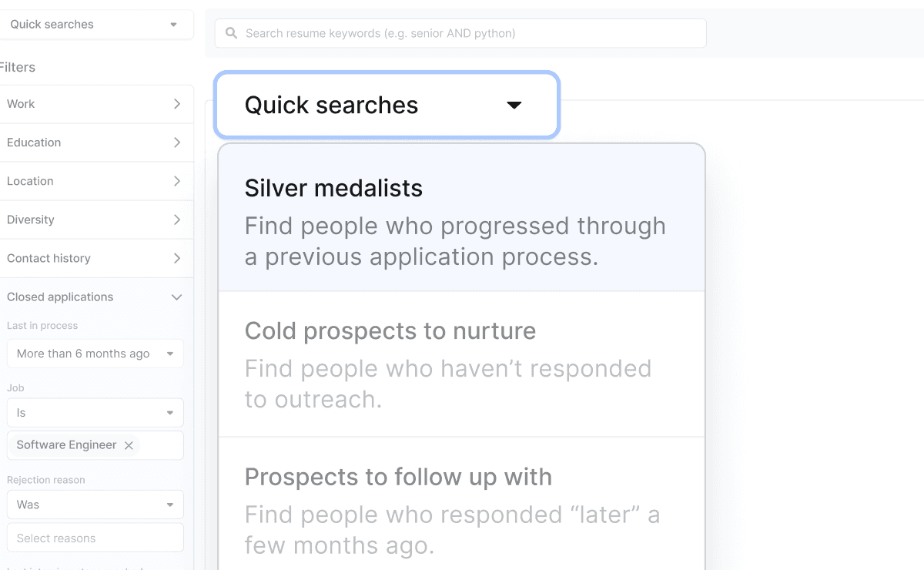Choose Cold prospects to nurture option
This screenshot has height=570, width=924.
(x=461, y=364)
